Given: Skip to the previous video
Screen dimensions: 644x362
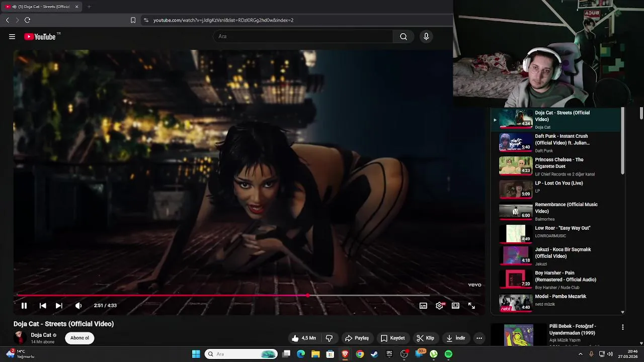Looking at the screenshot, I should (x=43, y=306).
